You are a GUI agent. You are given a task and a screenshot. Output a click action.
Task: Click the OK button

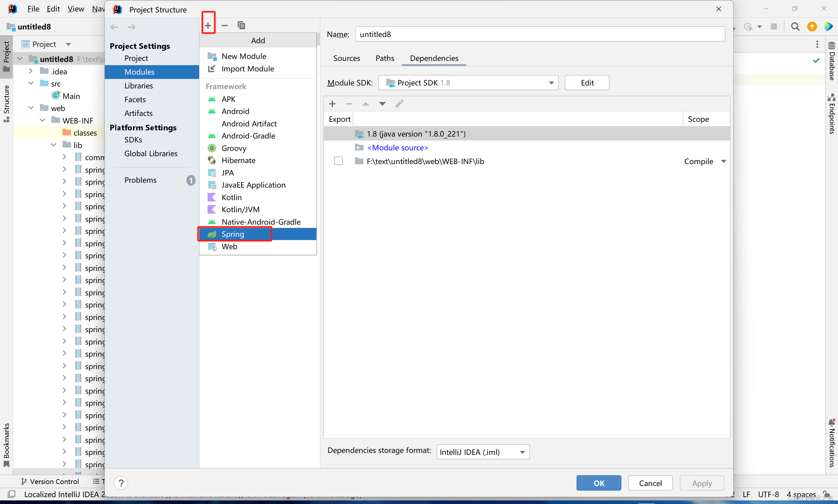[599, 483]
